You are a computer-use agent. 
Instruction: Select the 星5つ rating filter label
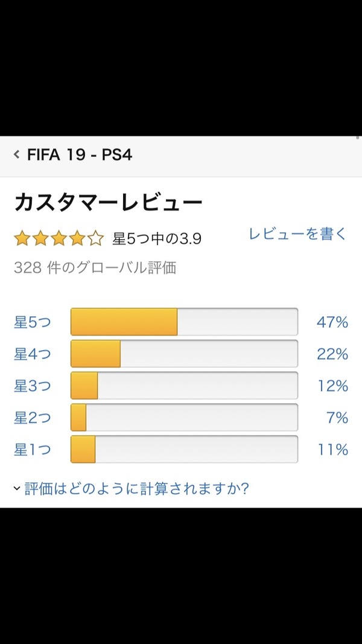click(33, 322)
